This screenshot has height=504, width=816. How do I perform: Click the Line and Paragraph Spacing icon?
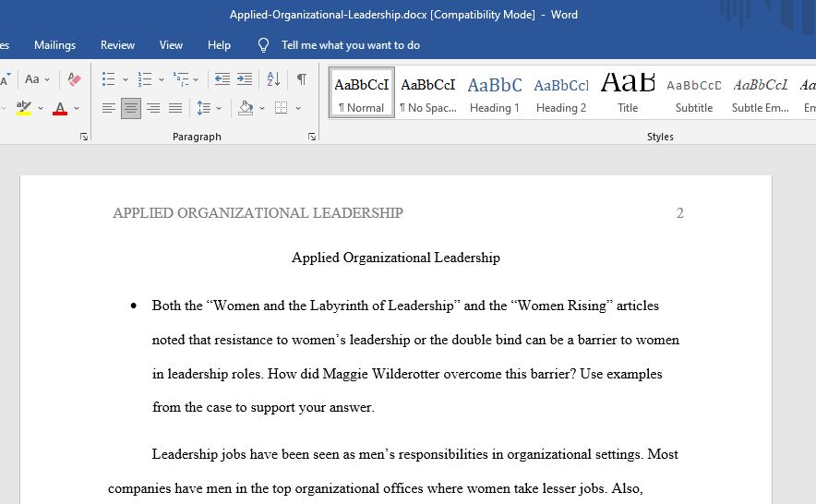(203, 108)
